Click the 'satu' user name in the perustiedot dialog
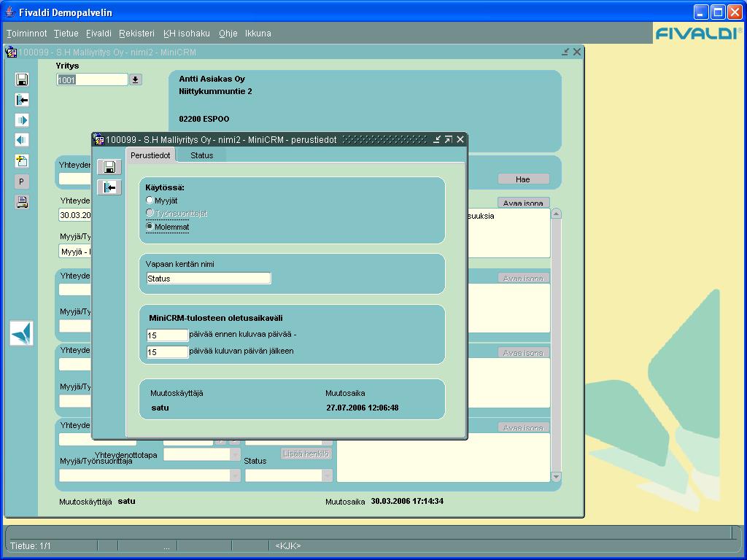Viewport: 747px width, 560px height. [160, 408]
